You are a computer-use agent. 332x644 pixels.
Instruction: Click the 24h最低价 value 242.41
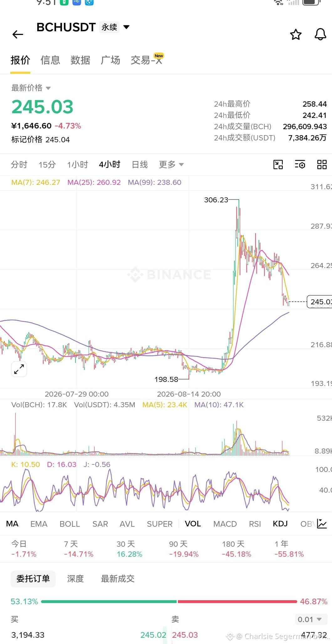[x=314, y=115]
